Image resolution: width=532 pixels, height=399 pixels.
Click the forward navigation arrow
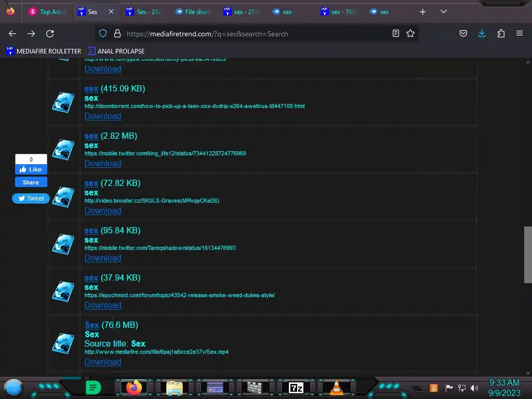click(x=31, y=34)
